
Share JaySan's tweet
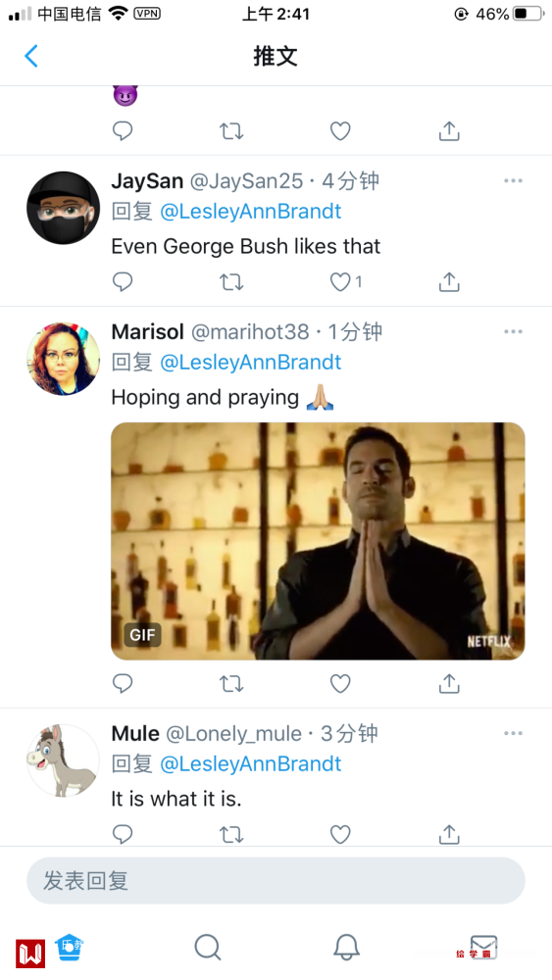point(449,282)
